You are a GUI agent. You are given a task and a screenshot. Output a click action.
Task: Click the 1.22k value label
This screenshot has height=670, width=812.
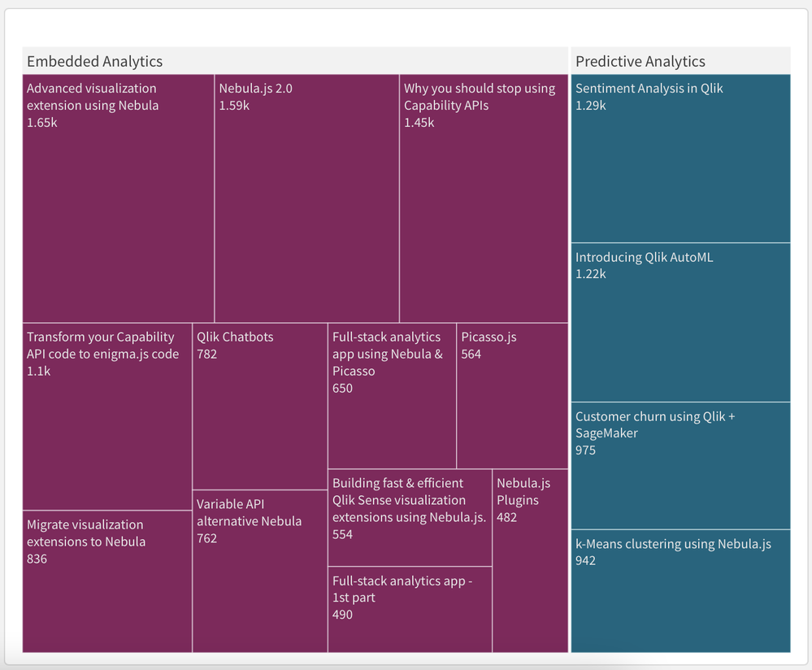[590, 273]
